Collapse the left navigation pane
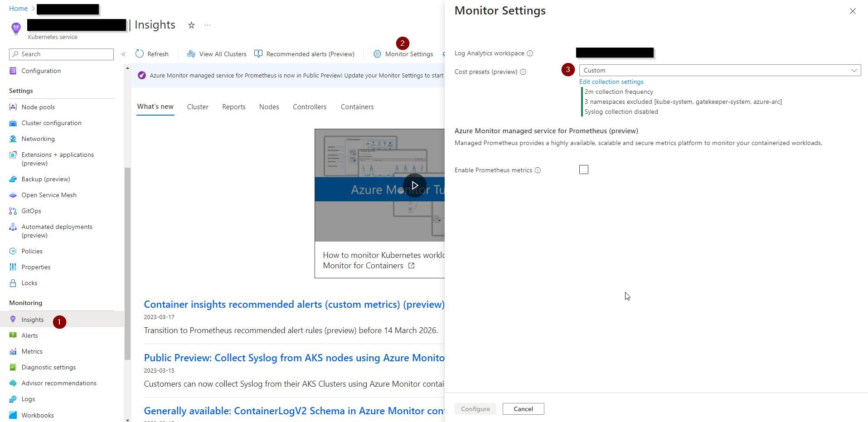This screenshot has height=422, width=868. click(123, 53)
